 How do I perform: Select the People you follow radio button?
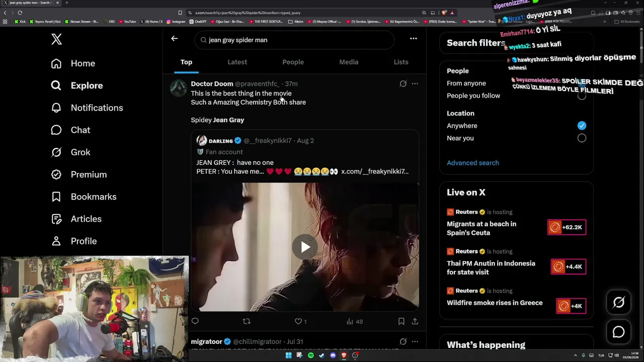click(x=582, y=96)
